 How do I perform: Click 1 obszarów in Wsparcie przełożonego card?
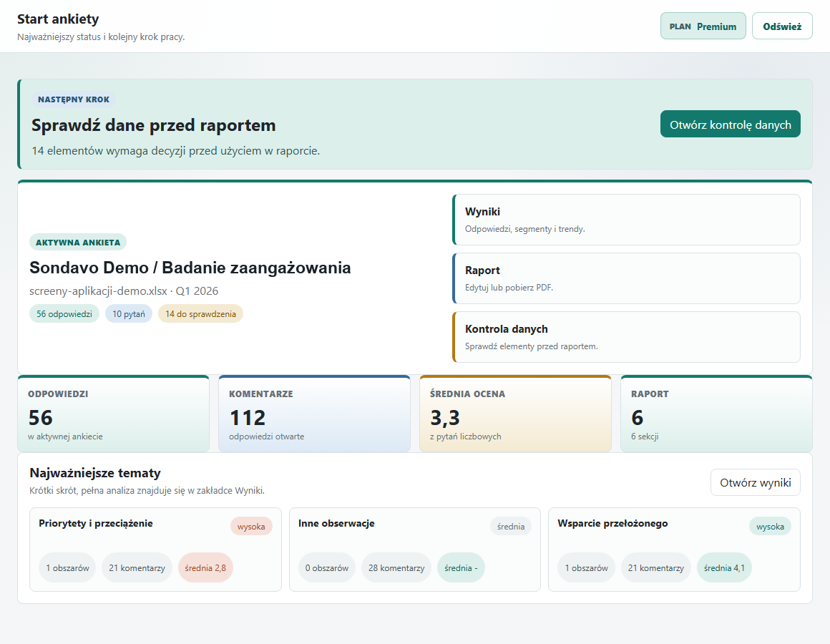click(587, 568)
